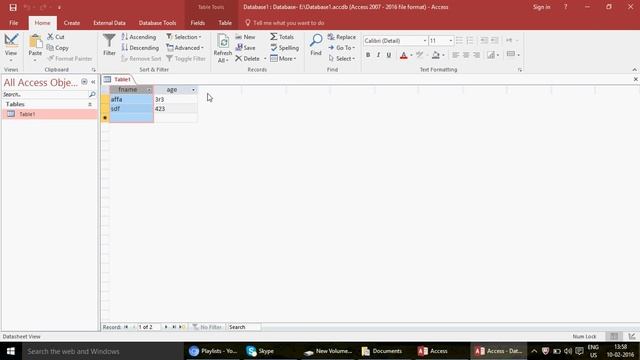This screenshot has height=360, width=640.
Task: Switch to the External Data tab
Action: tap(109, 23)
